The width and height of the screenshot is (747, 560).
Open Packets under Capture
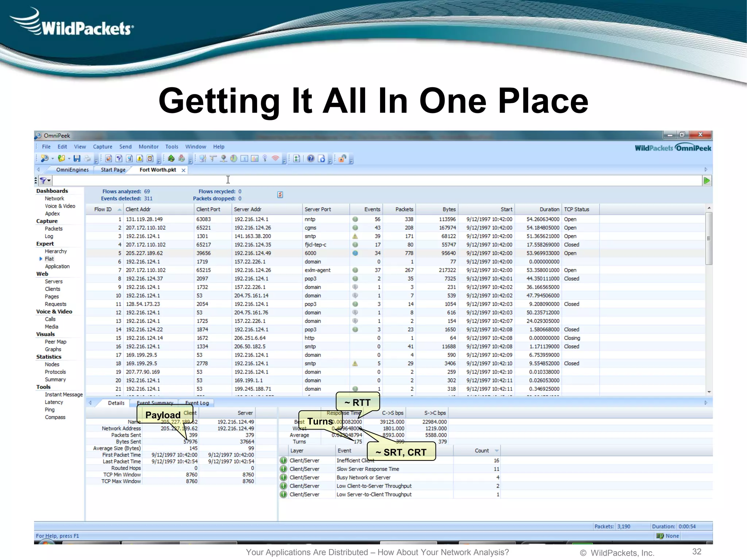click(x=54, y=229)
